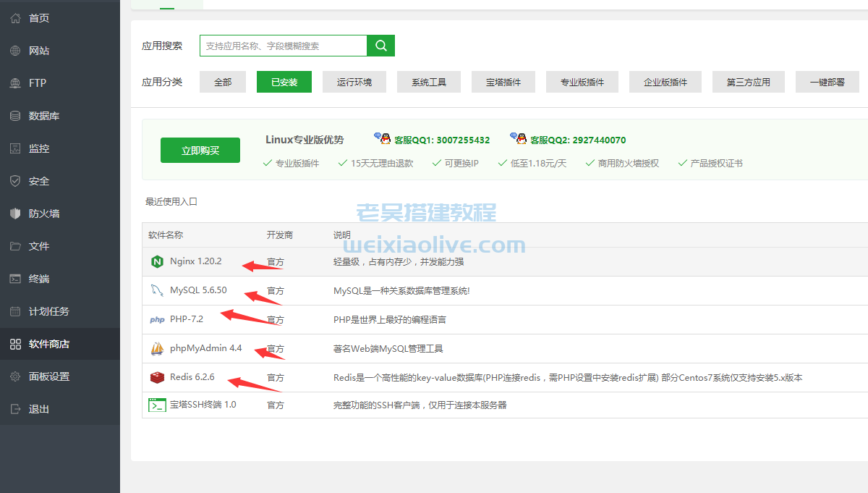Viewport: 868px width, 493px height.
Task: Select 面板设置 in the sidebar
Action: coord(49,376)
